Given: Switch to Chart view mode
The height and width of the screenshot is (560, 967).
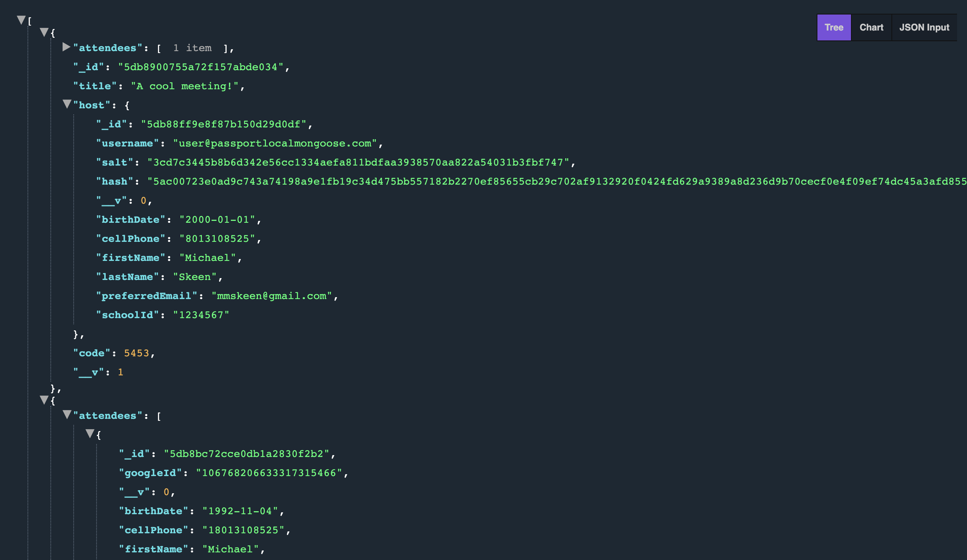Looking at the screenshot, I should pyautogui.click(x=871, y=27).
